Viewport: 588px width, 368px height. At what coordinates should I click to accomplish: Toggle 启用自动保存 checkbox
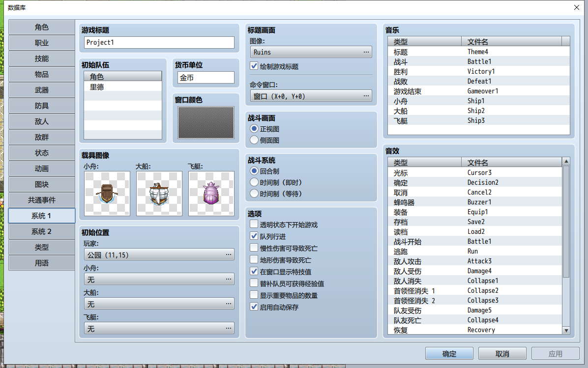point(254,307)
